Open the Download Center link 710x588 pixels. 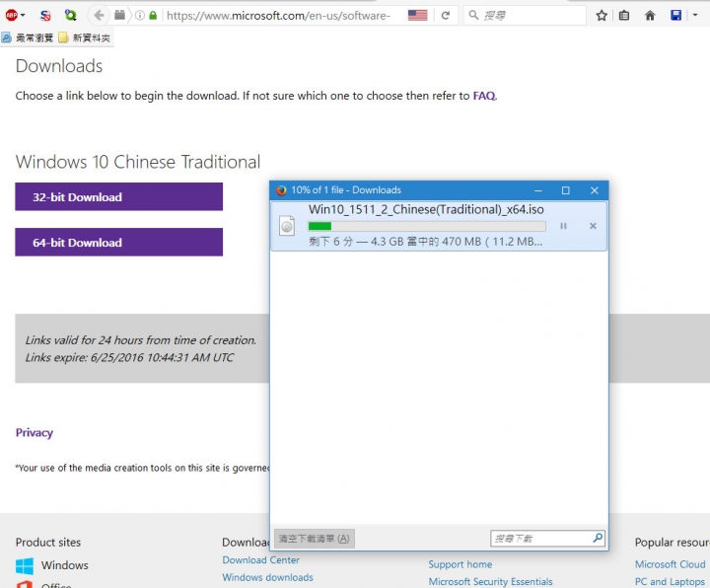coord(260,560)
